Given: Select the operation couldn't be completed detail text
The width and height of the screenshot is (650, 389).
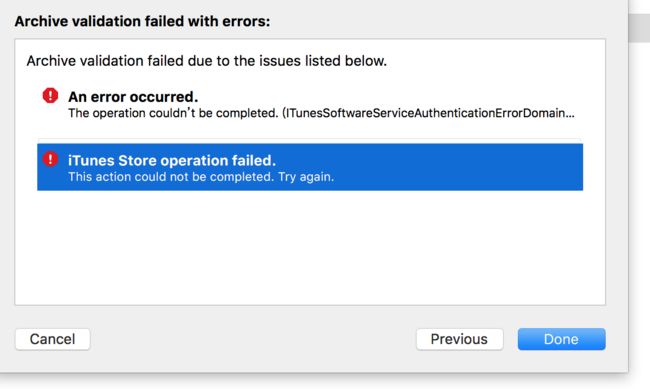Looking at the screenshot, I should tap(173, 113).
